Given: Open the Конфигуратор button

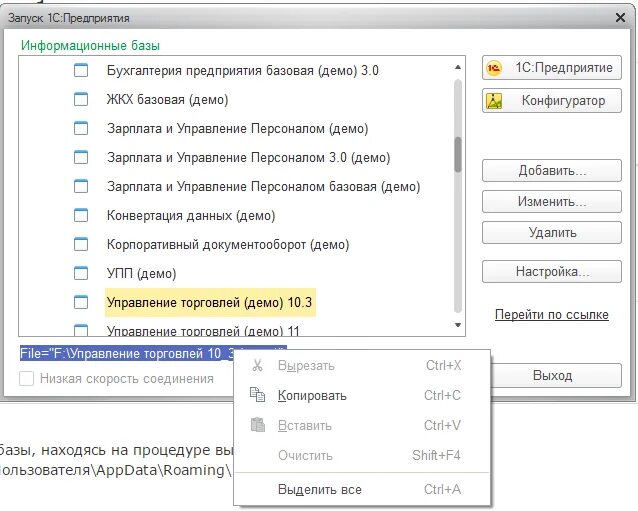Looking at the screenshot, I should (x=552, y=100).
